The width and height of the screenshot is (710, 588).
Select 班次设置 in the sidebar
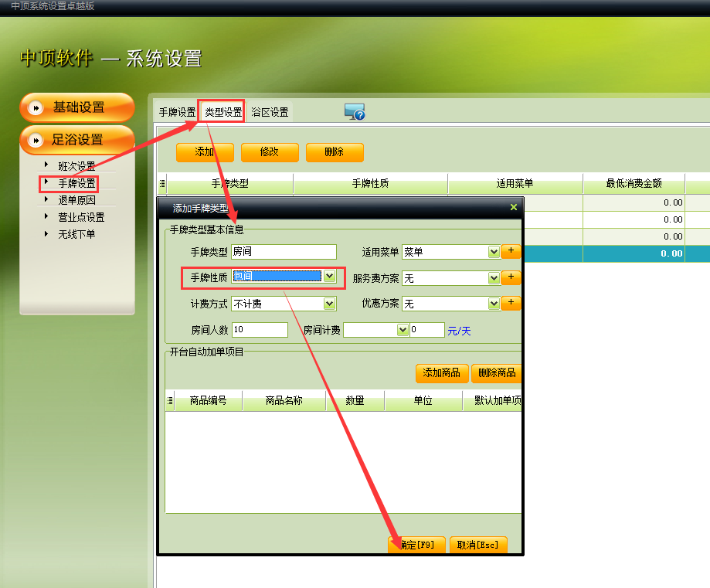coord(76,166)
